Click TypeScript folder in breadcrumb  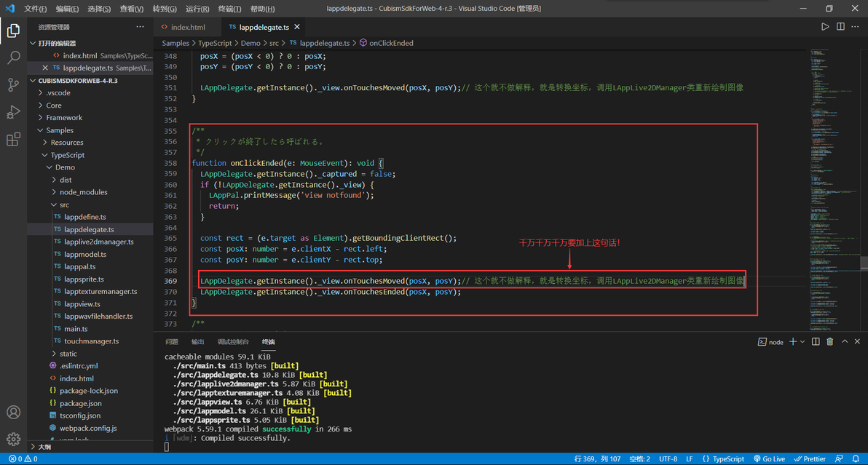215,43
